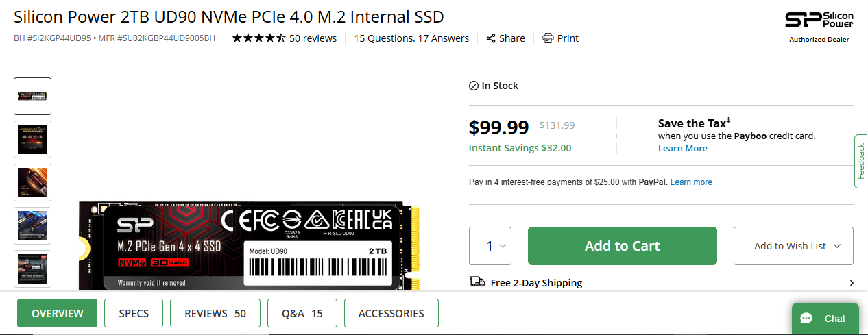
Task: Click the In Stock checkmark icon
Action: click(473, 86)
